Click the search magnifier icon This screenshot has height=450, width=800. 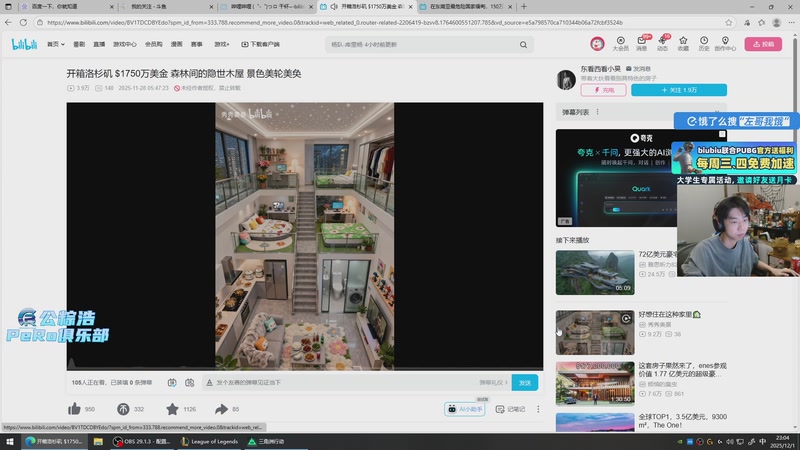click(523, 44)
